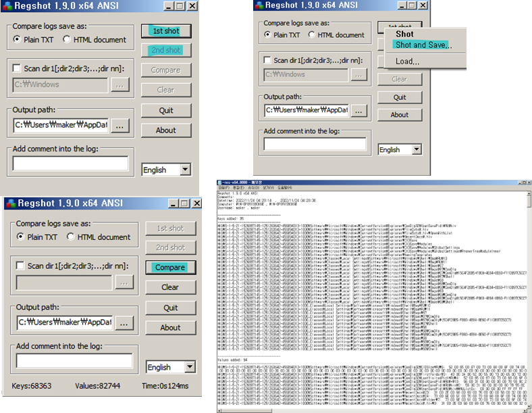Click the Notepad vertical scrollbar thumb

529,201
